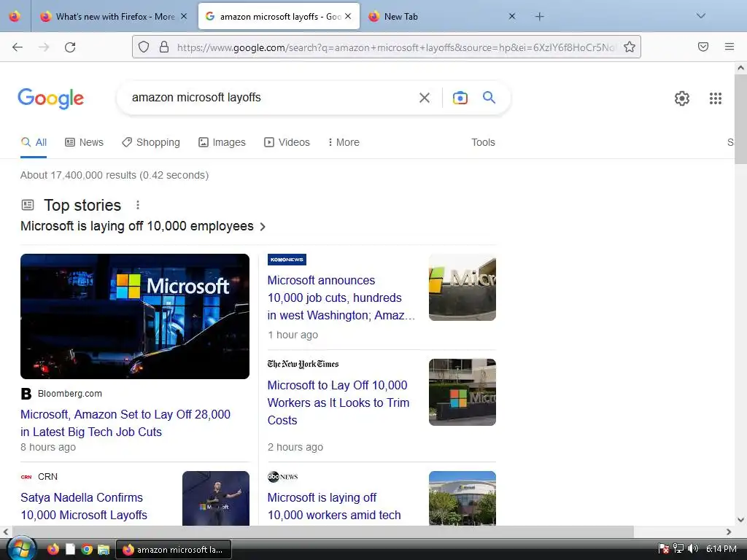
Task: Close the 'What's new with Firefox' tab
Action: [x=184, y=16]
